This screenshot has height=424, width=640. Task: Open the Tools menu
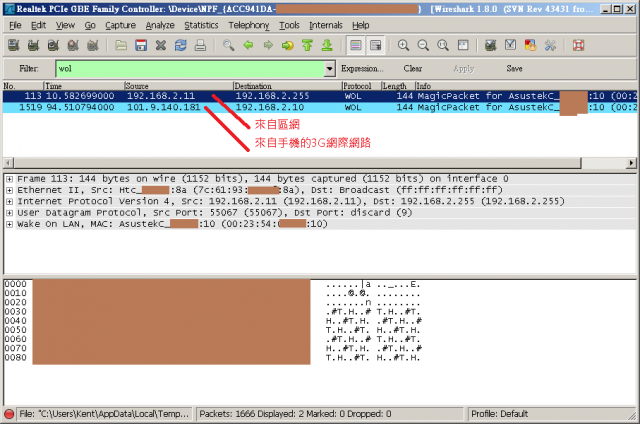tap(289, 25)
